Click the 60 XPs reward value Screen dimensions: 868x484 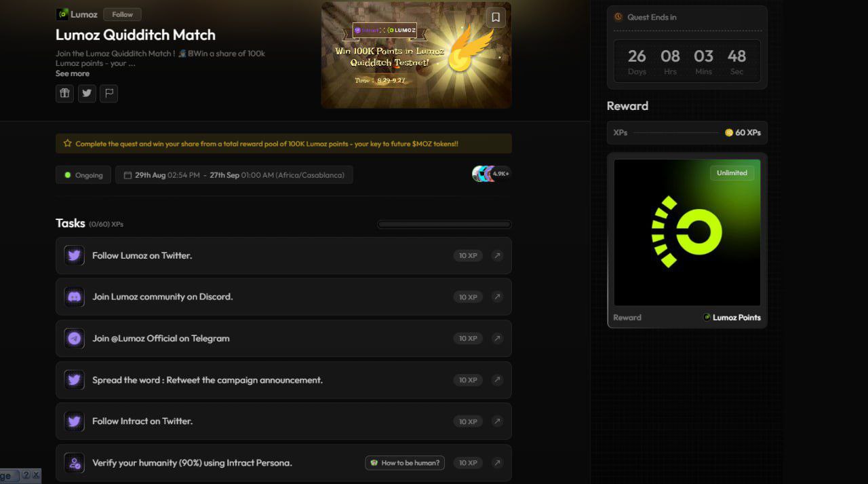748,132
